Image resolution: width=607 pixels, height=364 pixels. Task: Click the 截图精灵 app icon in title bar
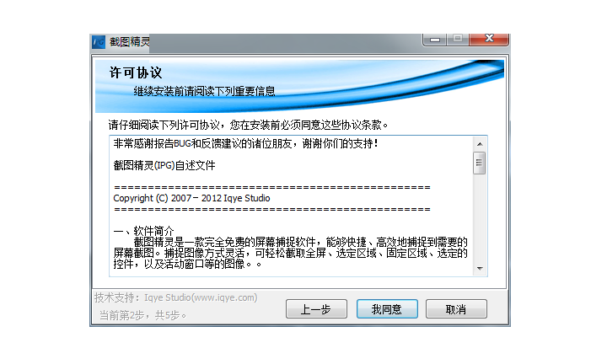[99, 42]
